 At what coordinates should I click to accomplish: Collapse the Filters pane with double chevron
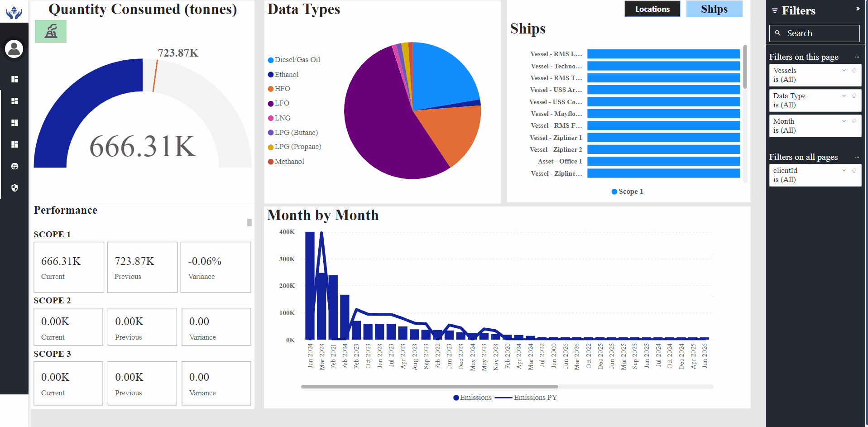point(858,9)
